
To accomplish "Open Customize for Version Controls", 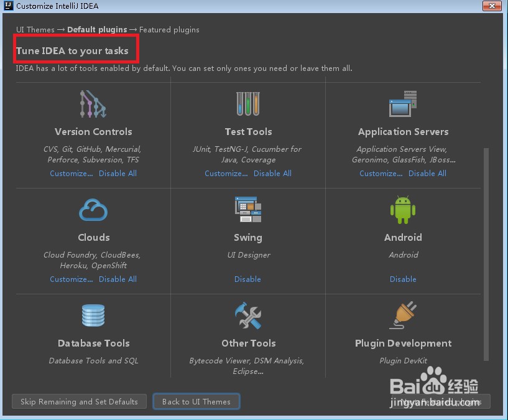I will pyautogui.click(x=72, y=174).
